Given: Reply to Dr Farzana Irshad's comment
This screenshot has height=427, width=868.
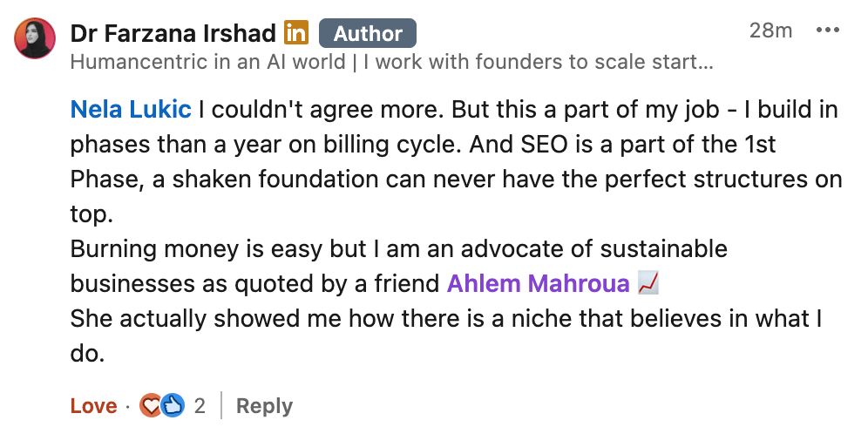Looking at the screenshot, I should coord(264,406).
